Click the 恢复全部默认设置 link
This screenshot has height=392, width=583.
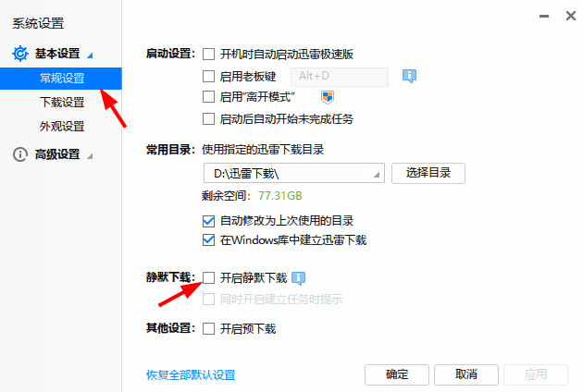(191, 375)
